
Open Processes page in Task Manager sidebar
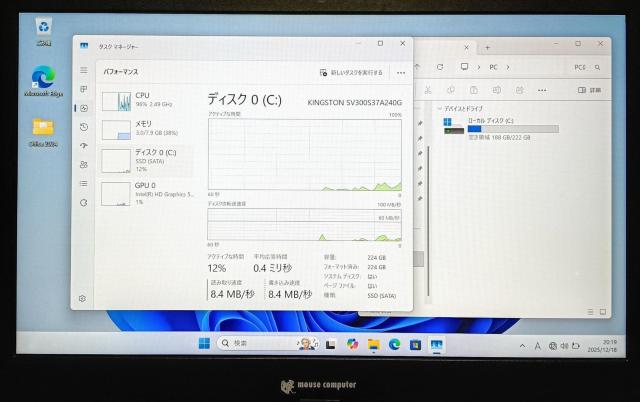point(84,89)
